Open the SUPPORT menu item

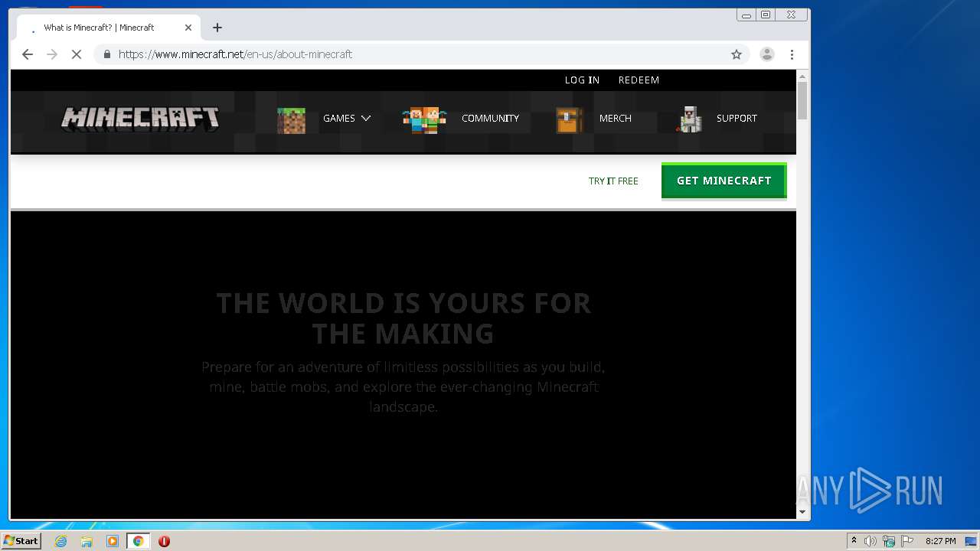pos(737,119)
